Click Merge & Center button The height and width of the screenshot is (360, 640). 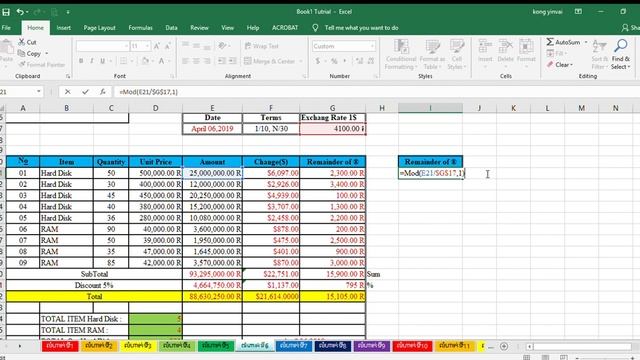point(270,61)
